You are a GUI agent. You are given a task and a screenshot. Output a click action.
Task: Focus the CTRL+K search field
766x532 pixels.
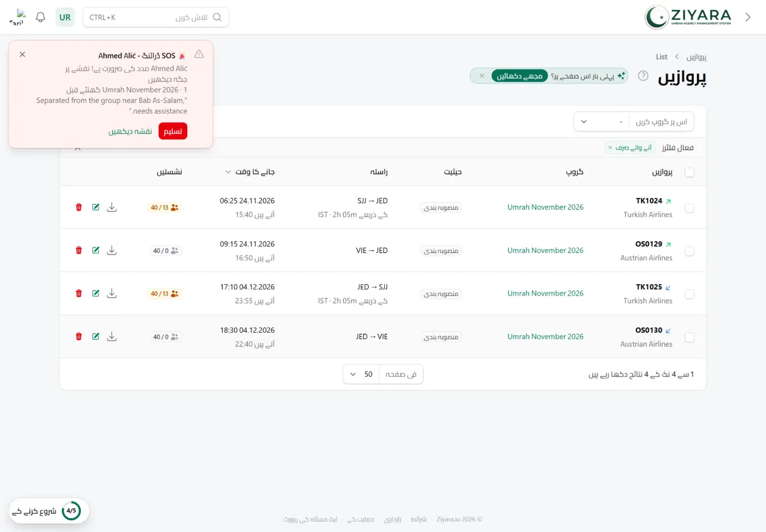point(156,18)
